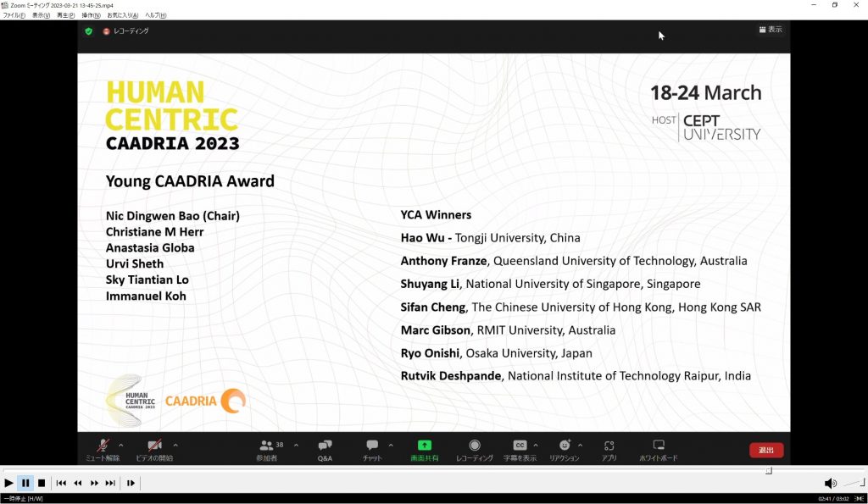This screenshot has width=868, height=504.
Task: Fast-forward using the double right-arrow button
Action: (94, 483)
